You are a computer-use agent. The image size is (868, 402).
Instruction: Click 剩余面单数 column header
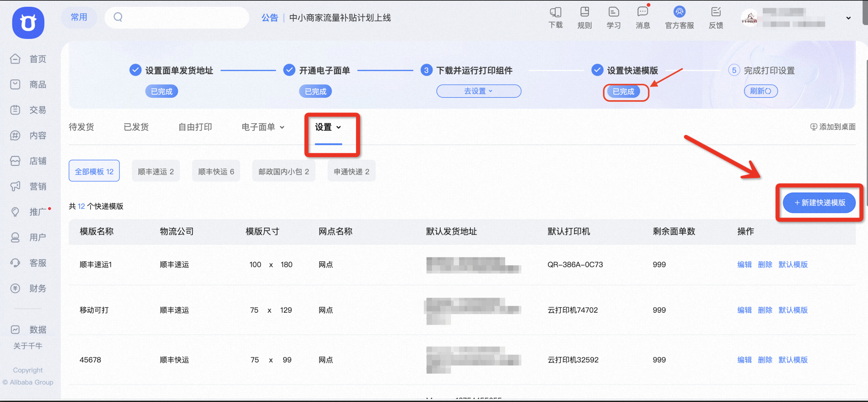(x=674, y=231)
